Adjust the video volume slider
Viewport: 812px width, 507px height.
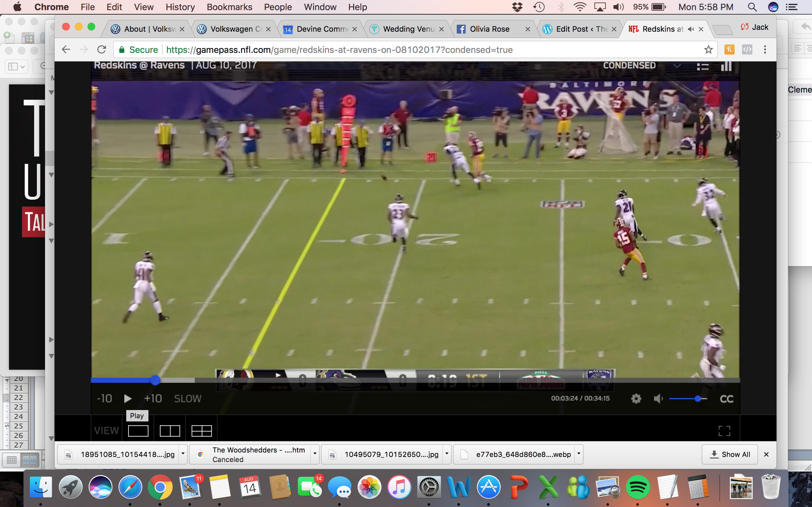coord(697,399)
